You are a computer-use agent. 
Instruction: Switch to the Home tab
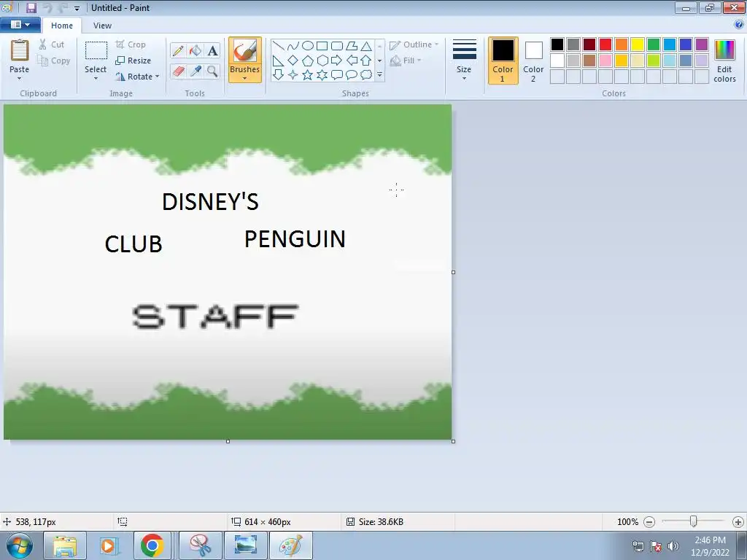(x=62, y=26)
